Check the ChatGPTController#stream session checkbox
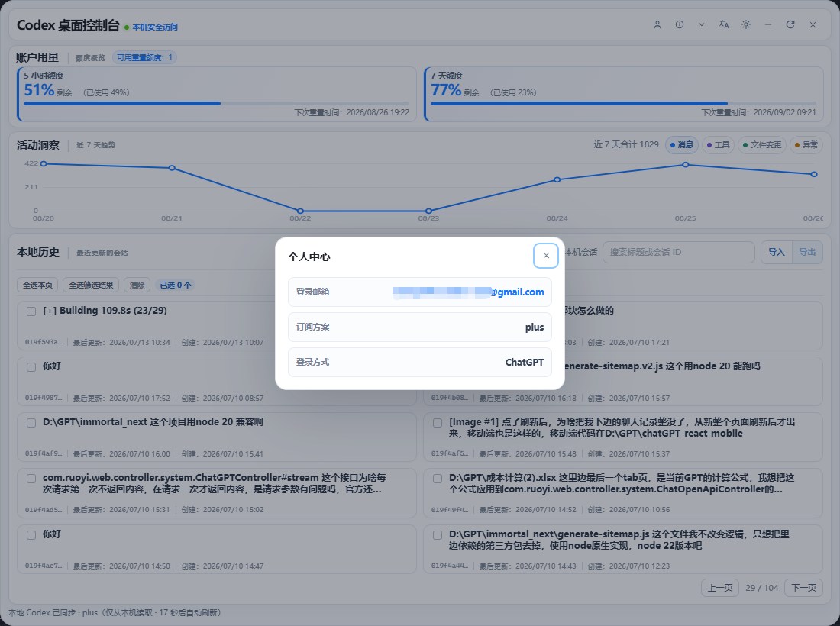Image resolution: width=840 pixels, height=626 pixels. (31, 479)
